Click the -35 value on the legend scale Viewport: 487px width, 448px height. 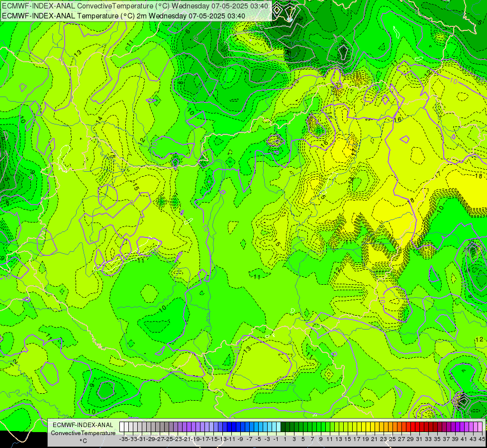[x=124, y=439]
